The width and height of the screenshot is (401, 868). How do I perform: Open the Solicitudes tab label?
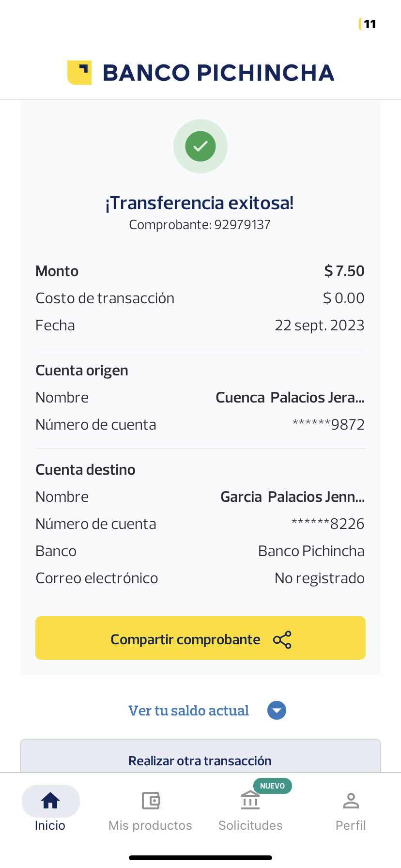[x=250, y=825]
